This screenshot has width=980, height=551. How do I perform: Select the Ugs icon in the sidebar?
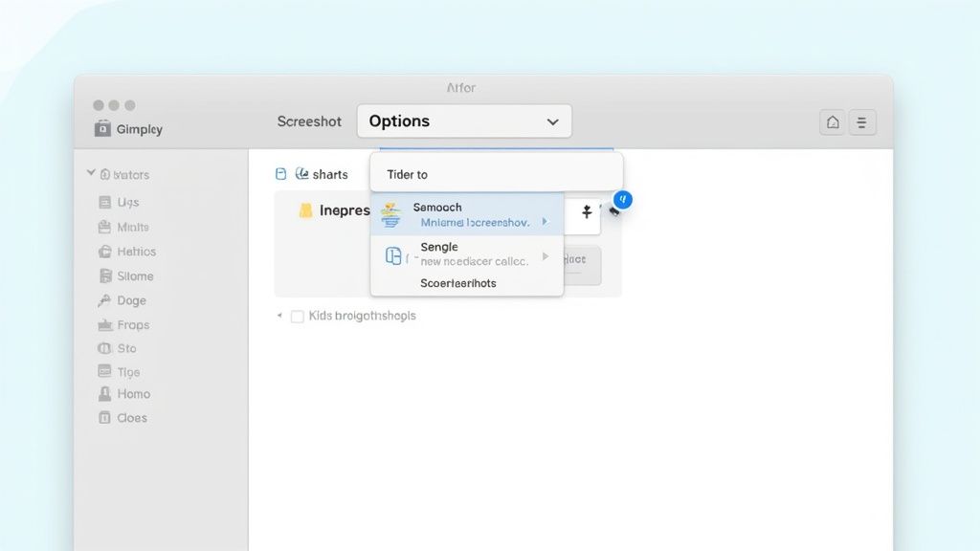tap(105, 202)
